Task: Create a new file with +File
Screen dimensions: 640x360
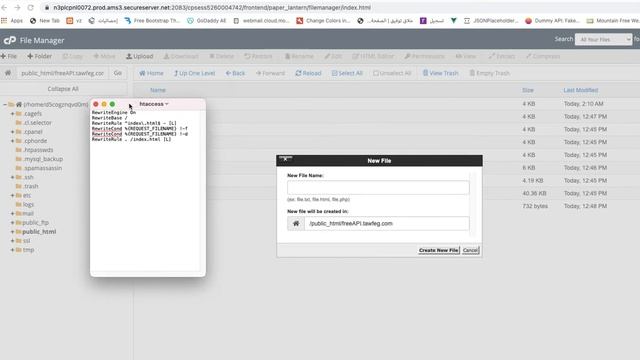Action: pyautogui.click(x=9, y=56)
